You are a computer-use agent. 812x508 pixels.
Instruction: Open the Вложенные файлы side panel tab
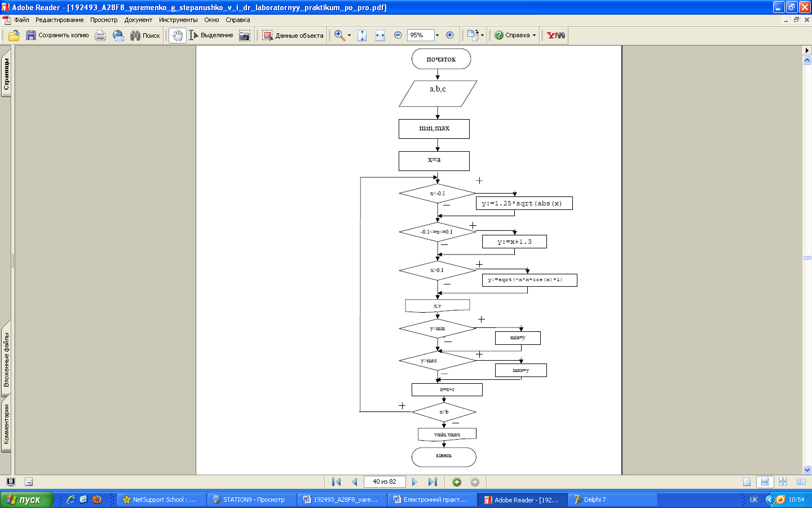tap(6, 359)
